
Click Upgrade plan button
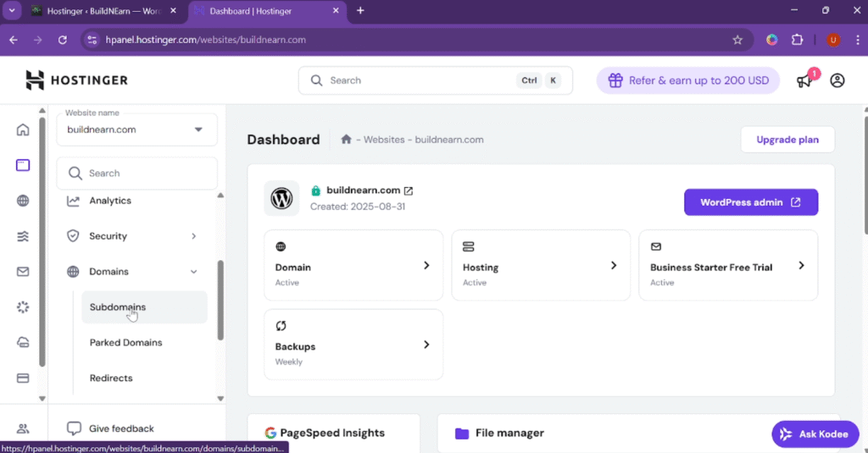pyautogui.click(x=787, y=140)
